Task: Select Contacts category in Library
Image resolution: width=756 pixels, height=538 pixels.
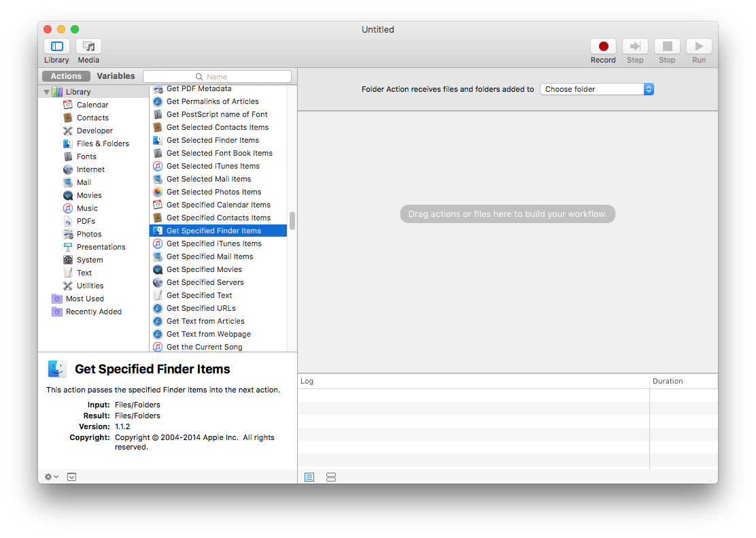Action: [92, 118]
